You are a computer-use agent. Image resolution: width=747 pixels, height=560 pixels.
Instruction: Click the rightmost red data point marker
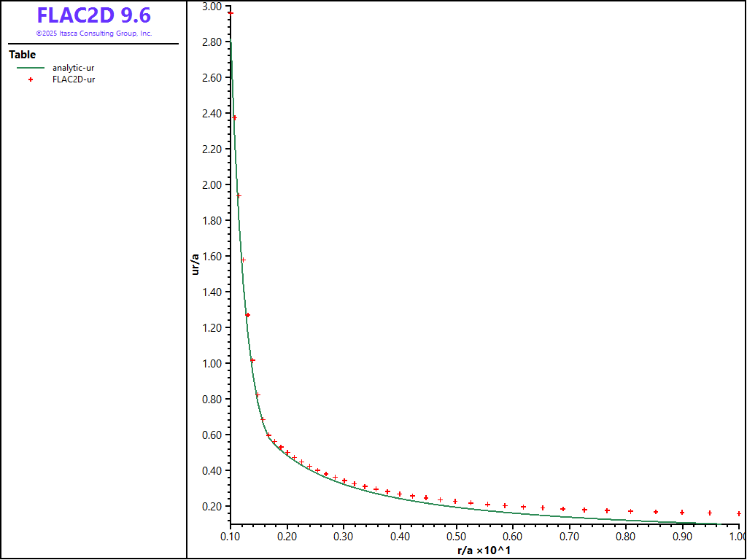(739, 513)
